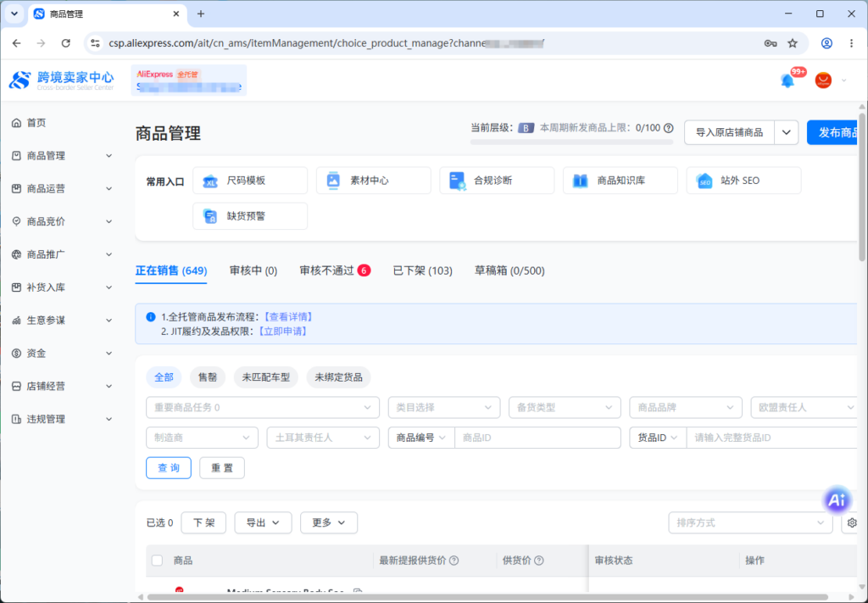
Task: Select the 未绑定货品 filter chip
Action: (x=338, y=377)
